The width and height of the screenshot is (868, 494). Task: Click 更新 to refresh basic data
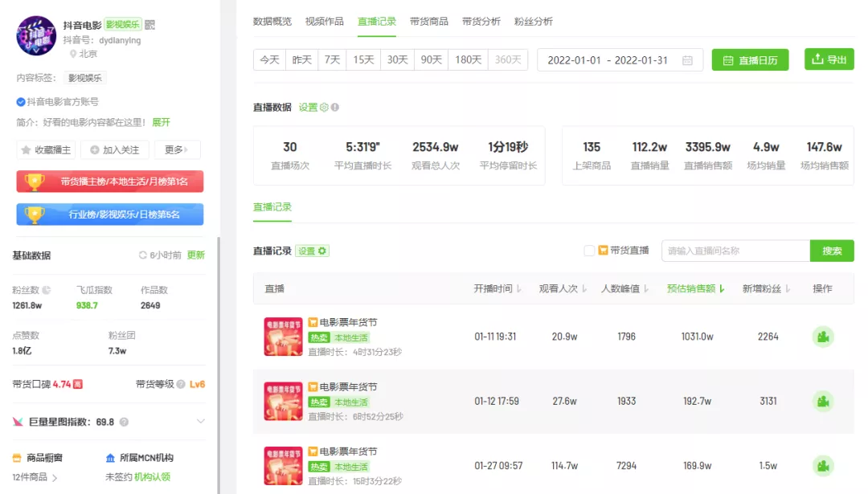tap(196, 255)
